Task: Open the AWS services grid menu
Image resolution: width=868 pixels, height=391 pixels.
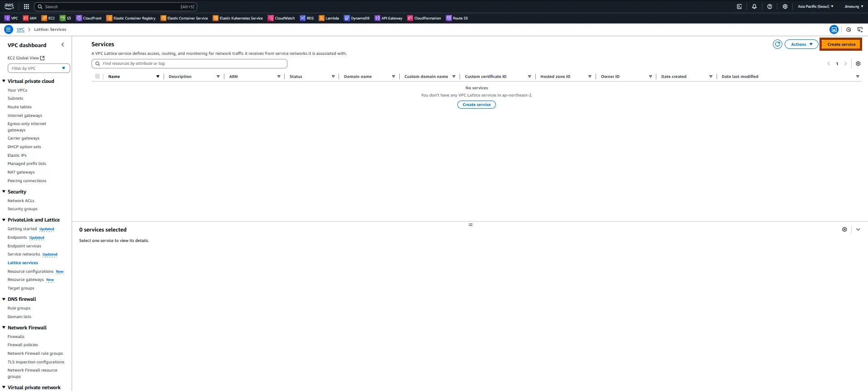Action: 26,7
